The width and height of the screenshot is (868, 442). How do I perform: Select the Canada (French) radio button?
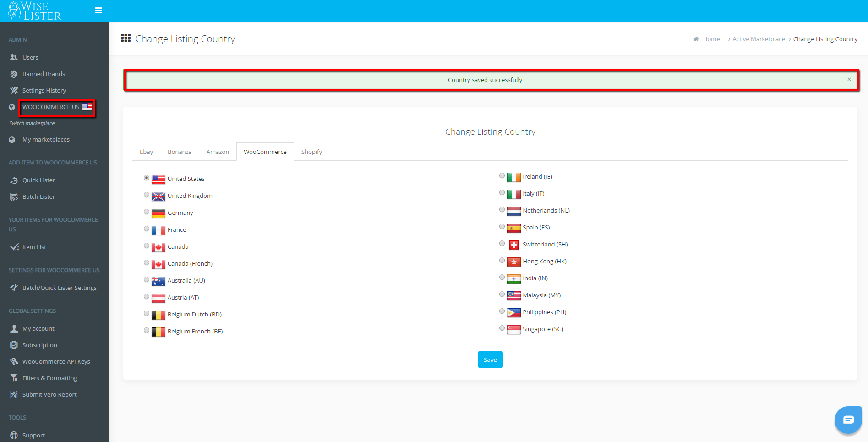[147, 262]
